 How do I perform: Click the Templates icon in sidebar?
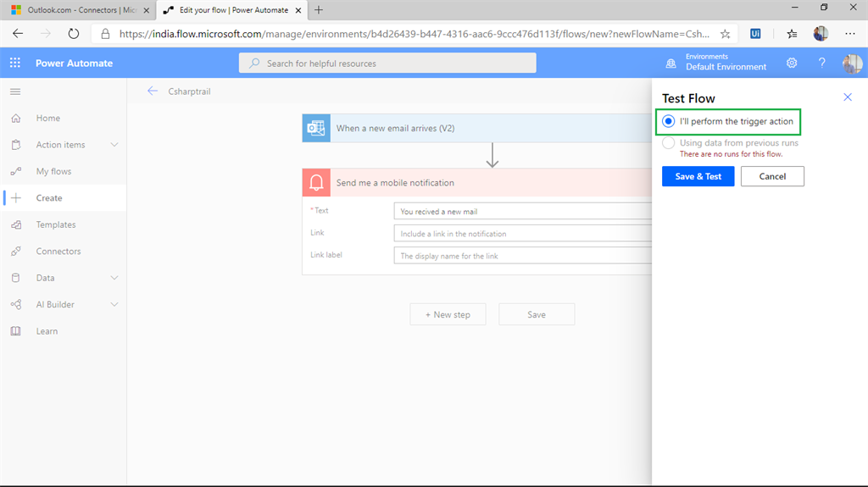pyautogui.click(x=16, y=224)
